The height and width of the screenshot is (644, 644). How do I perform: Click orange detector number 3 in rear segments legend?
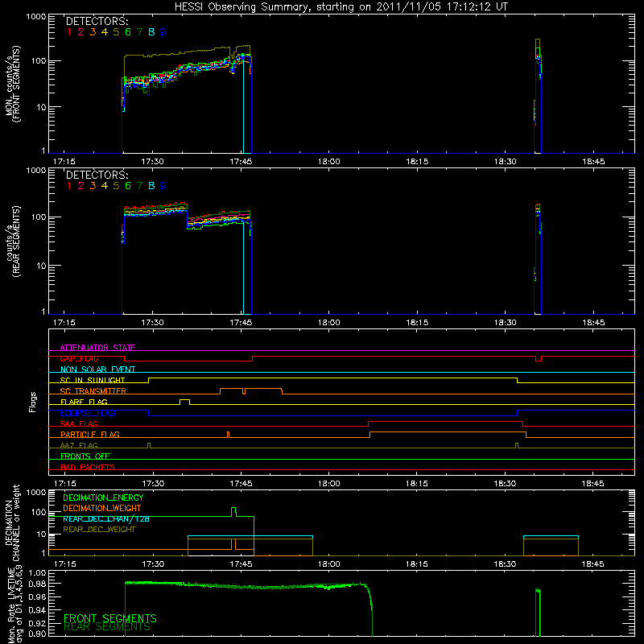[x=93, y=186]
